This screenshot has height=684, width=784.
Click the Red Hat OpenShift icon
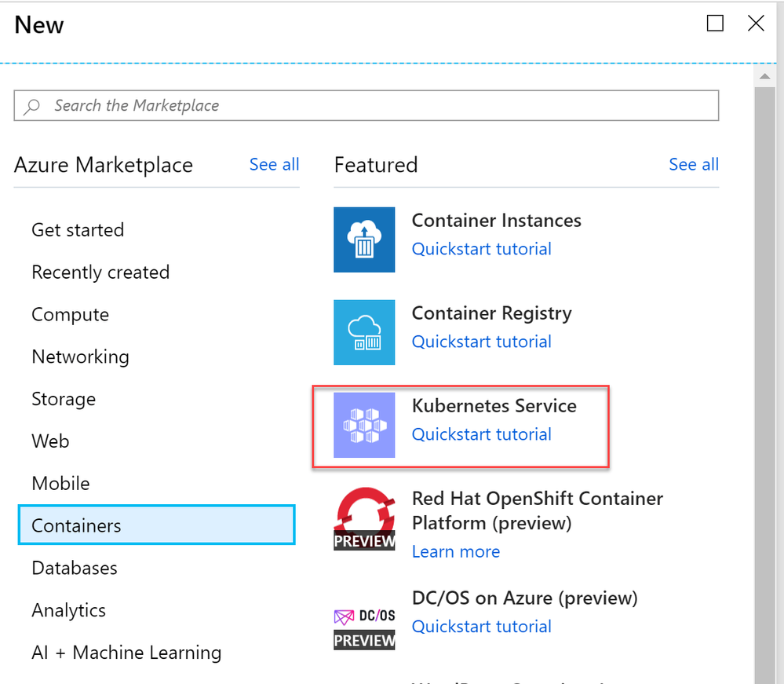coord(364,518)
